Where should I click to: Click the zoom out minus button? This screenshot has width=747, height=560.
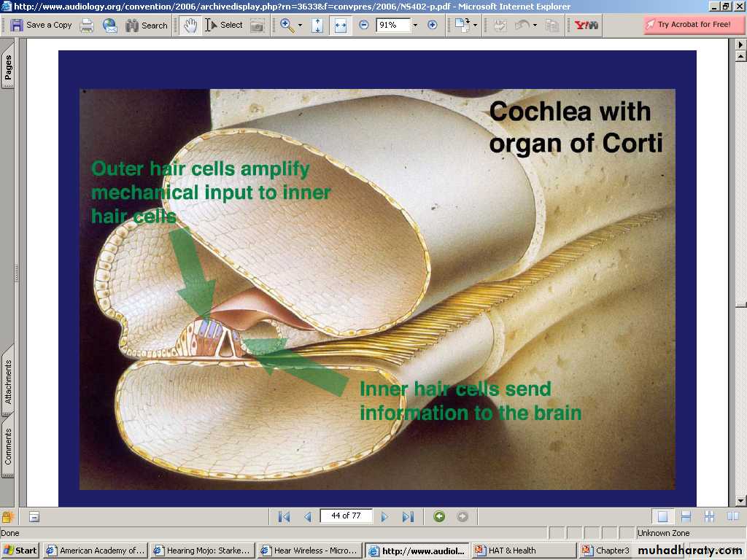[364, 26]
